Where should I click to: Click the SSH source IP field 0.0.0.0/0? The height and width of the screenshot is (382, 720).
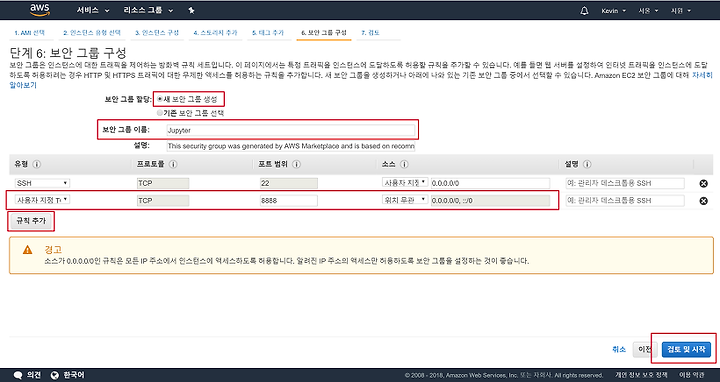pyautogui.click(x=490, y=183)
